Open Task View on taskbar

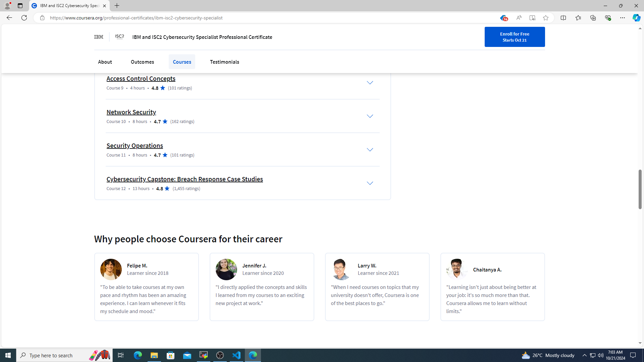tap(121, 355)
